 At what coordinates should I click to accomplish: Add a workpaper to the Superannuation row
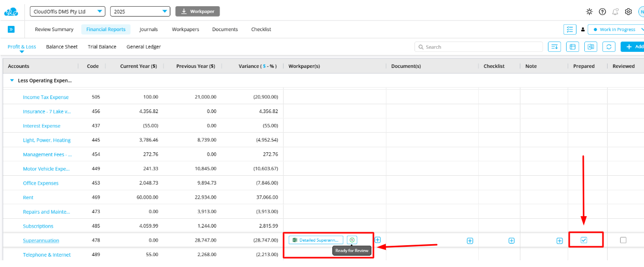coord(378,240)
